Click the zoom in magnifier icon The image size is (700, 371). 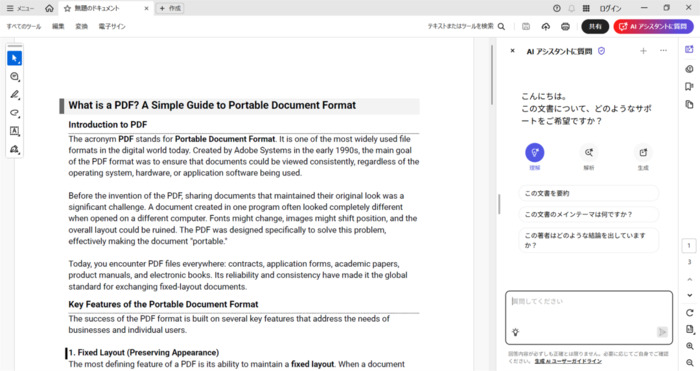[x=690, y=346]
